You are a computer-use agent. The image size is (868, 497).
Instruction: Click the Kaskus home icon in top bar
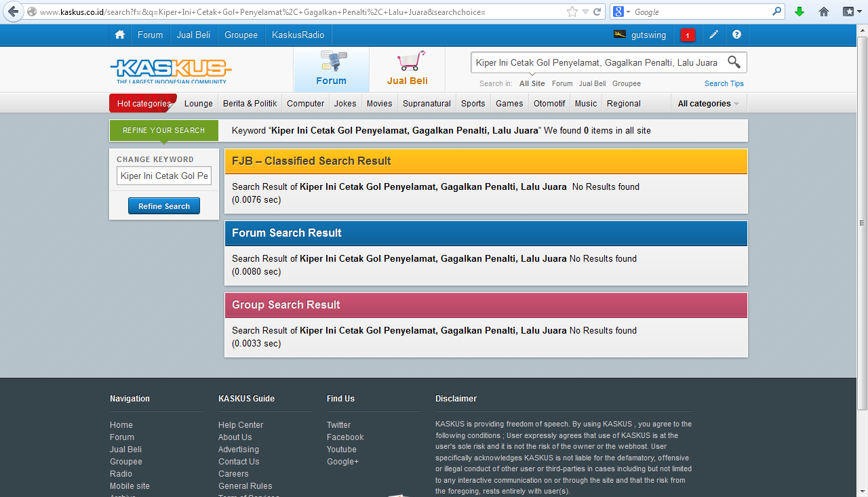coord(120,35)
